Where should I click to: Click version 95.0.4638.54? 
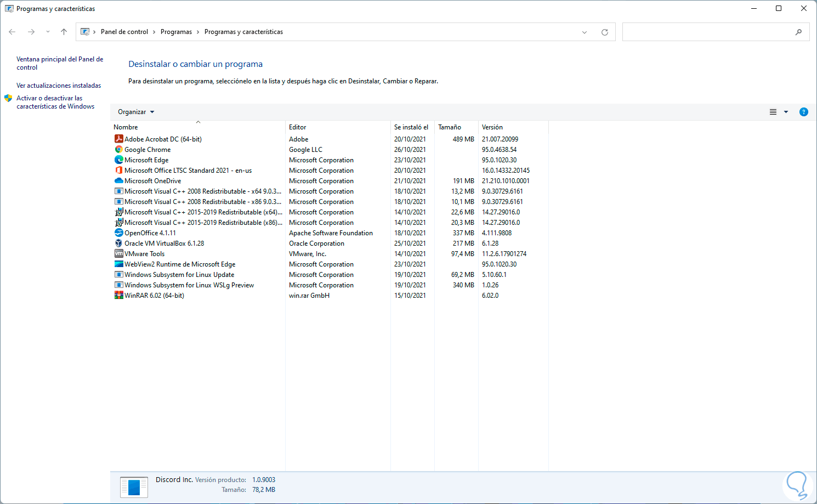(x=499, y=150)
